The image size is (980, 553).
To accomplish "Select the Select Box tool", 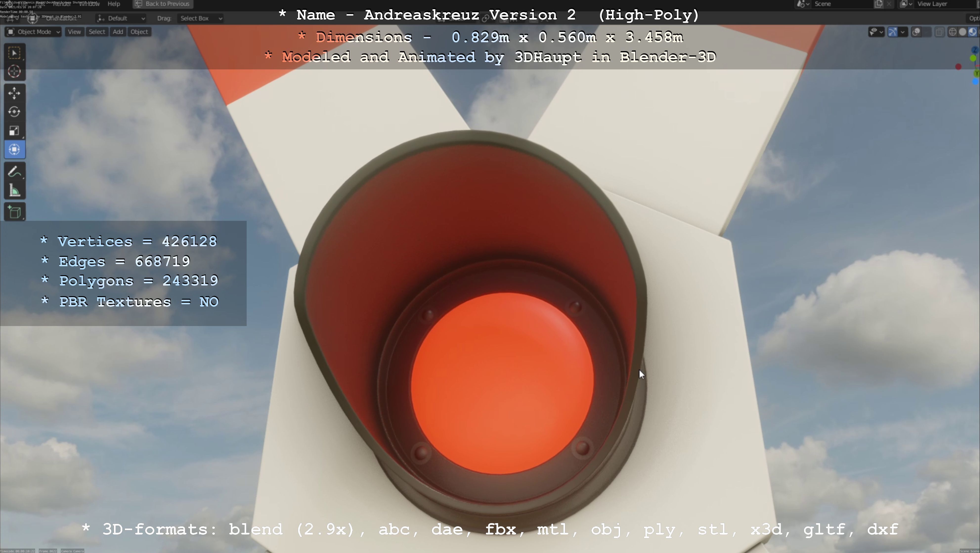I will tap(14, 53).
